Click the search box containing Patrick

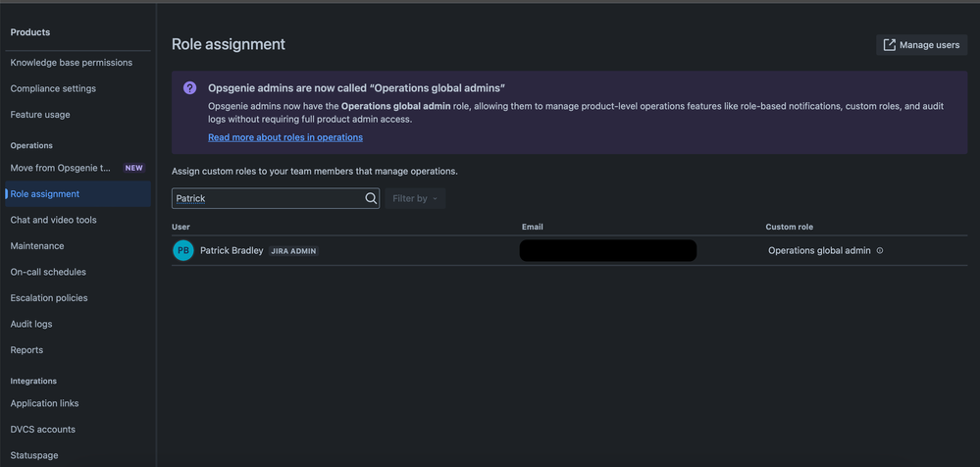click(x=276, y=198)
